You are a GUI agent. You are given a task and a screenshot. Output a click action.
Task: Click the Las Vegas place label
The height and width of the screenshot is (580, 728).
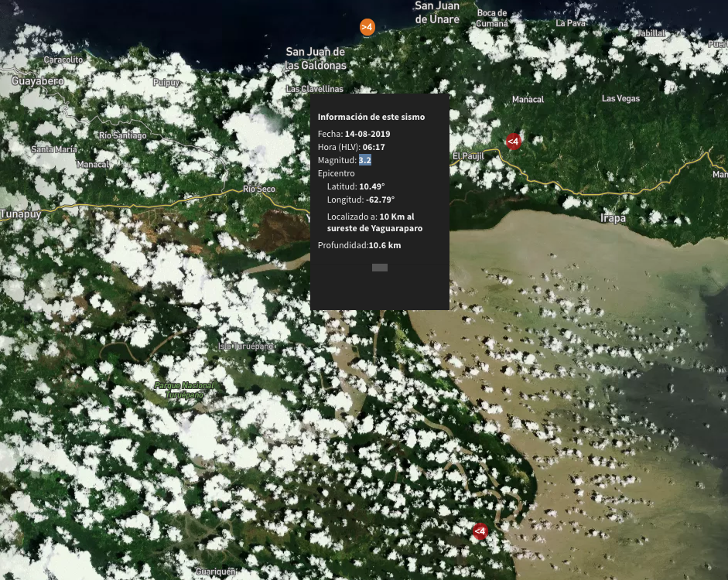point(620,98)
